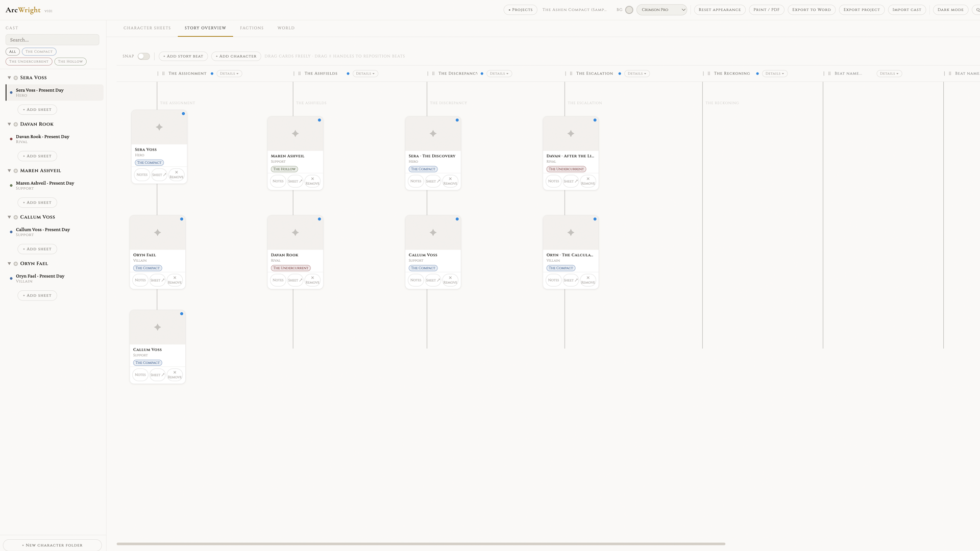Click Add Story Beat button
The width and height of the screenshot is (980, 551).
(x=183, y=56)
